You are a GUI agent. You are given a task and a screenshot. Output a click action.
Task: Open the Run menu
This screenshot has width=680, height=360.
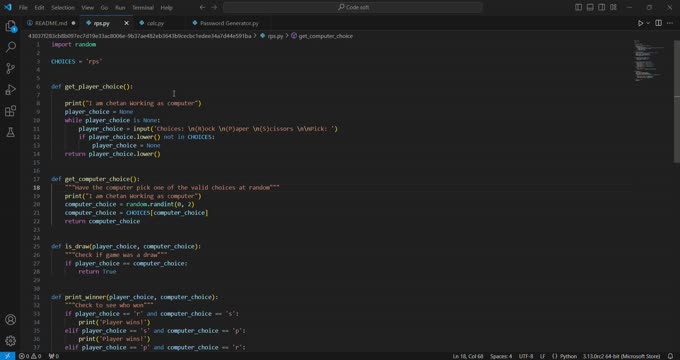120,8
